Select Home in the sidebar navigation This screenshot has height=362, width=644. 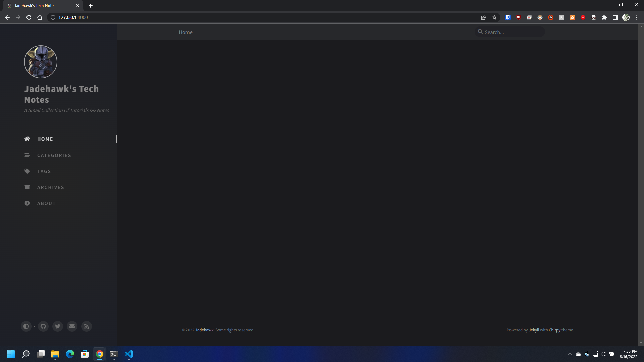coord(45,139)
